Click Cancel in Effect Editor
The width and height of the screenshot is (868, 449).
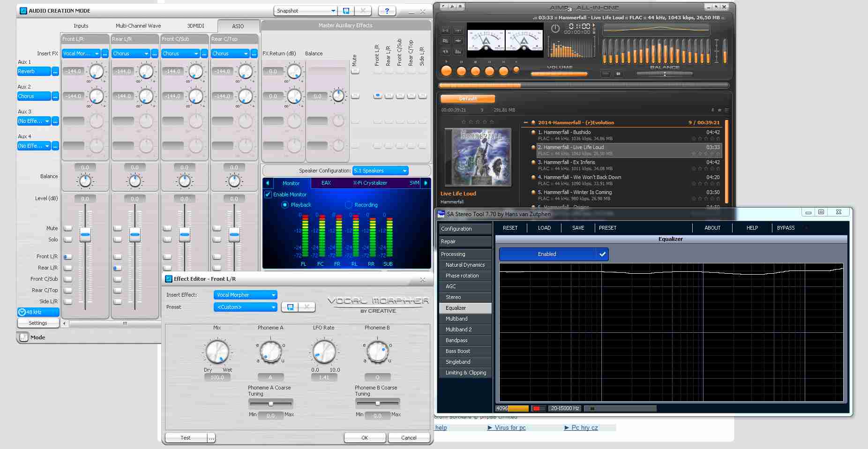409,438
